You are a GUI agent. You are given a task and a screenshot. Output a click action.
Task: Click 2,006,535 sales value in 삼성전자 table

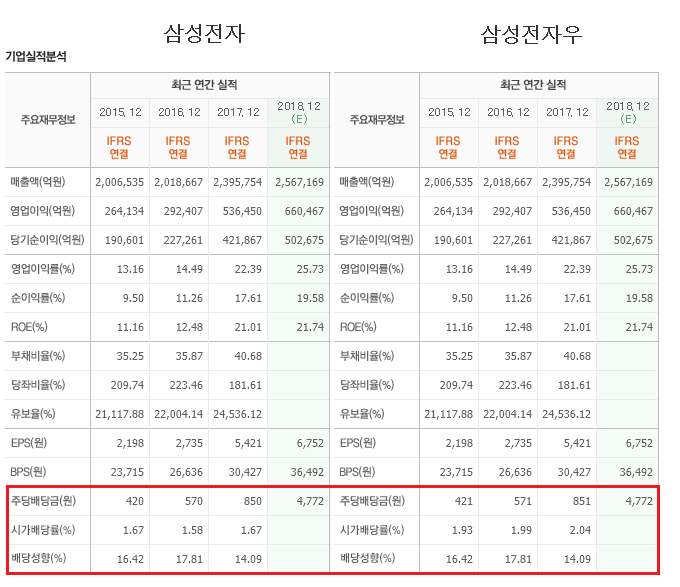119,182
